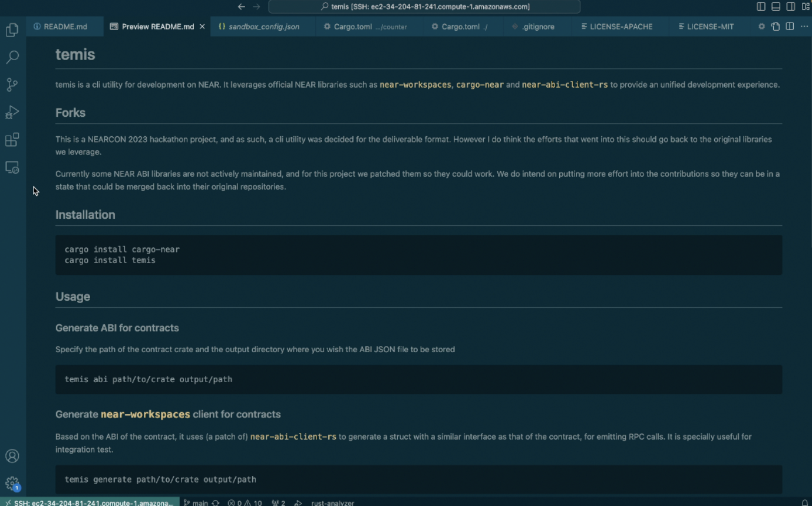Viewport: 812px width, 506px height.
Task: Open the Accounts menu icon
Action: (12, 456)
